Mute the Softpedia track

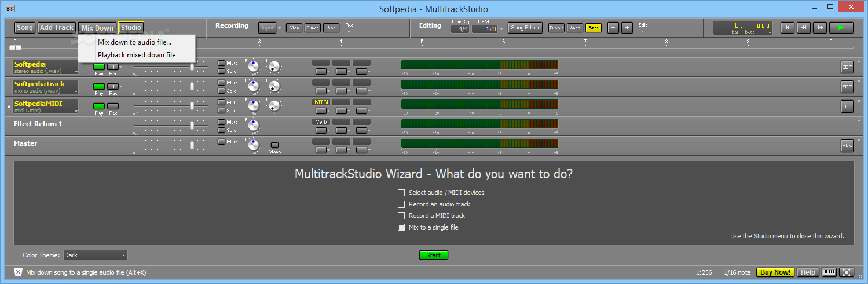pos(221,63)
